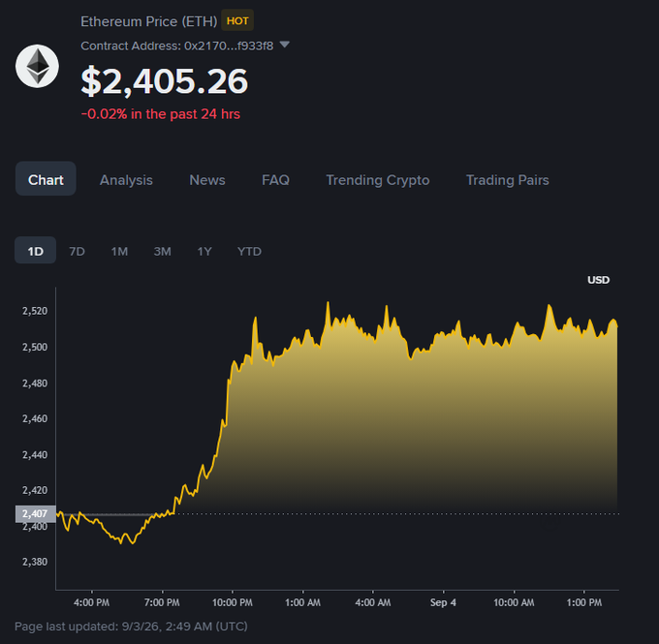Click the Page last updated timestamp
This screenshot has width=659, height=644.
(x=131, y=627)
